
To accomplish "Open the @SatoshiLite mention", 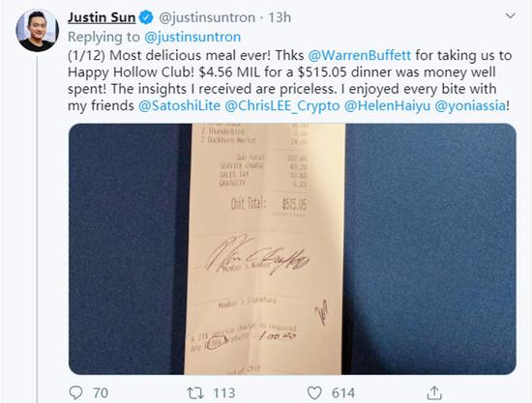I will (x=180, y=105).
